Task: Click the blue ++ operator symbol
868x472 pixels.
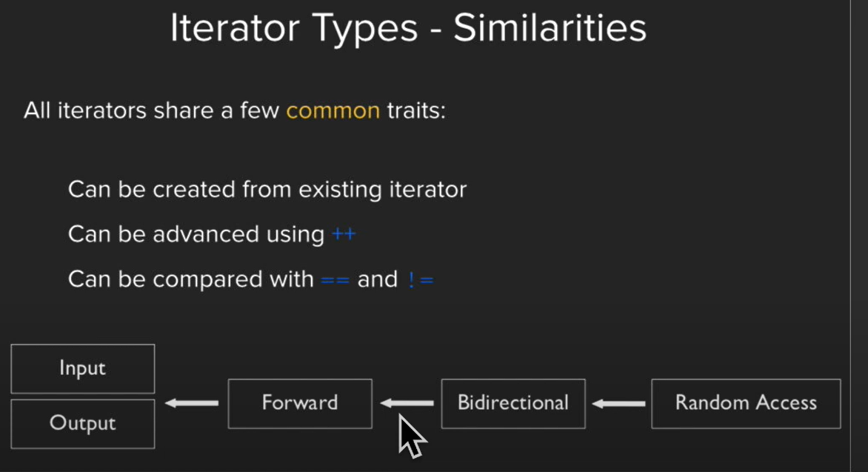Action: tap(344, 235)
